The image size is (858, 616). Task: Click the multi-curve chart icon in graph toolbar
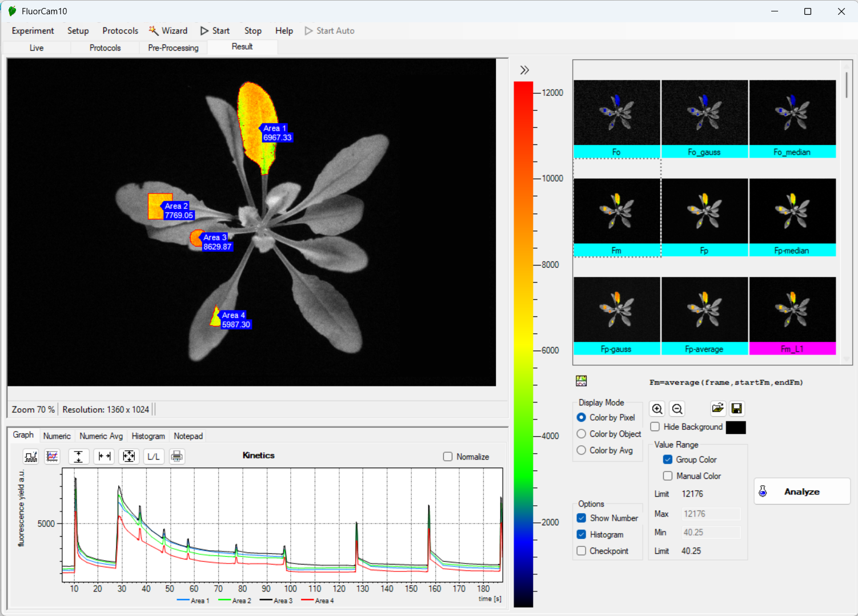(53, 456)
